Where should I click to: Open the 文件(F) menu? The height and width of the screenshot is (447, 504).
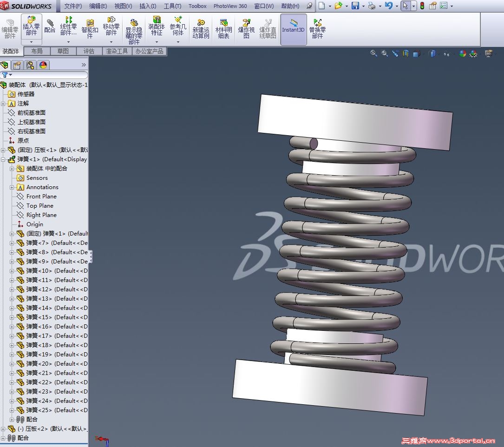pyautogui.click(x=73, y=6)
